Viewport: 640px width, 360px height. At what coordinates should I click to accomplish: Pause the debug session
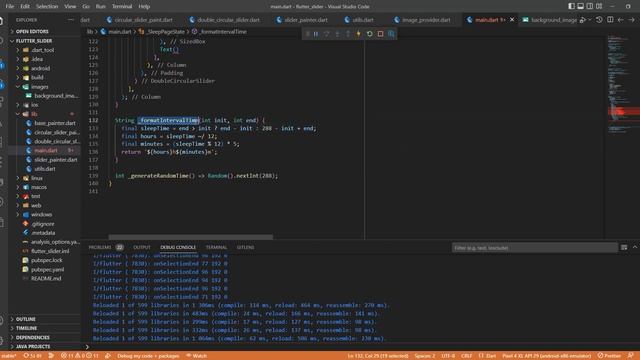click(316, 34)
